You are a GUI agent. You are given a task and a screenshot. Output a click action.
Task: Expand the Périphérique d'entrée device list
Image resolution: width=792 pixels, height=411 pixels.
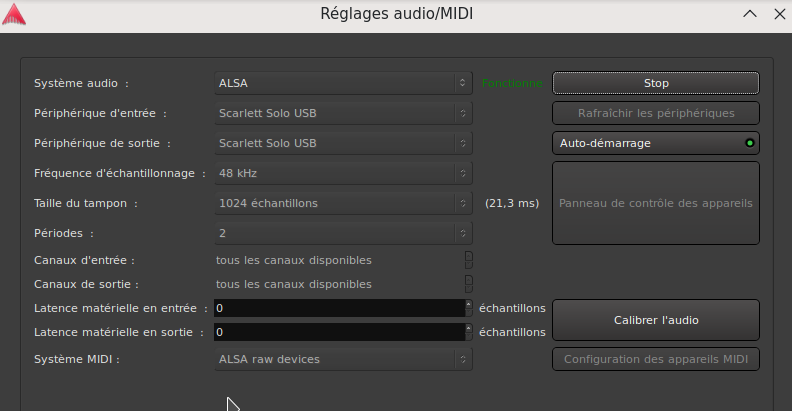tap(342, 113)
